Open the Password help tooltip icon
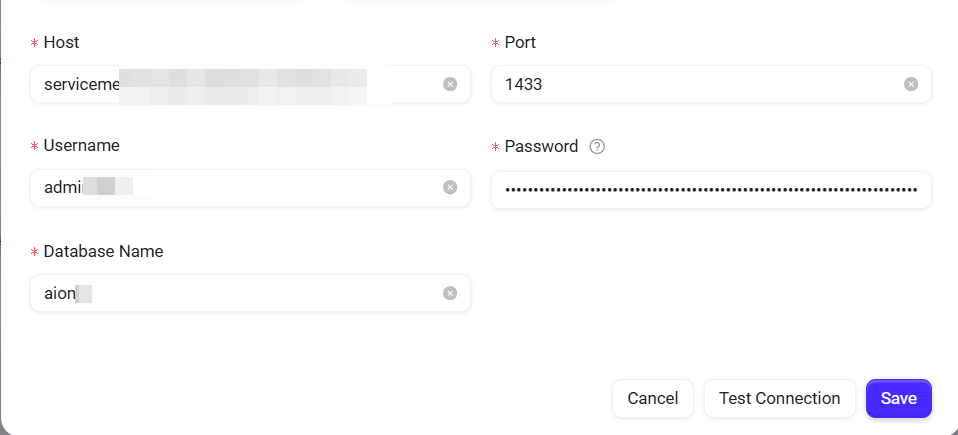Viewport: 958px width, 435px height. pyautogui.click(x=597, y=147)
